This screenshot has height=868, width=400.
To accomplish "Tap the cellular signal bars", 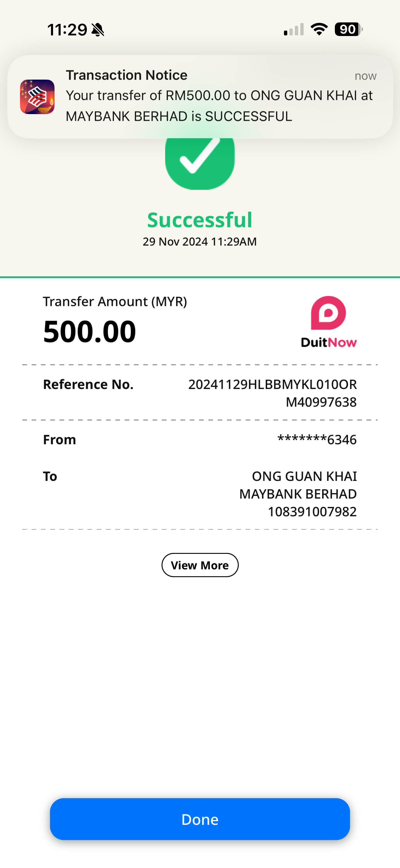I will [294, 30].
